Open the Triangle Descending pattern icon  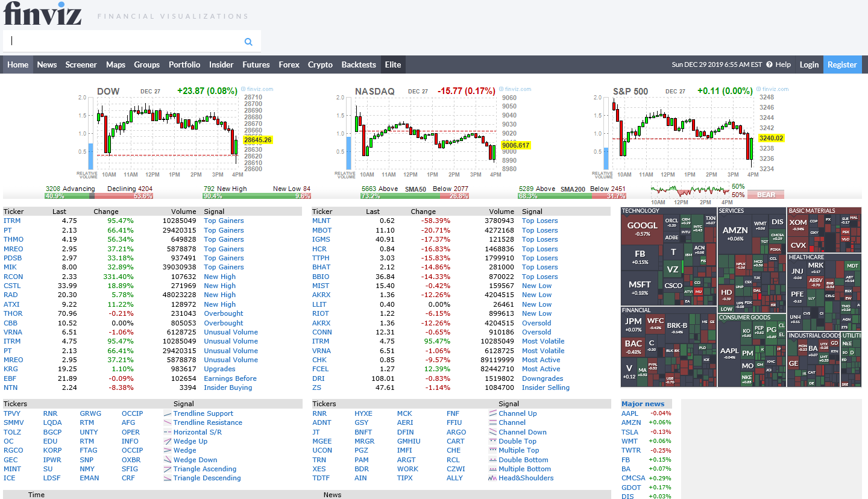[x=168, y=478]
